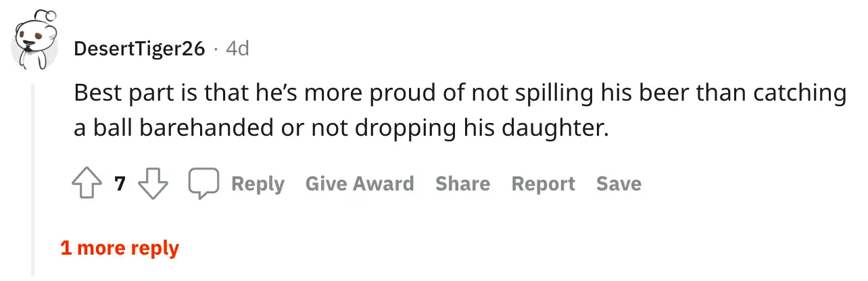The height and width of the screenshot is (281, 868).
Task: Click the "4d" comment timestamp
Action: point(237,49)
